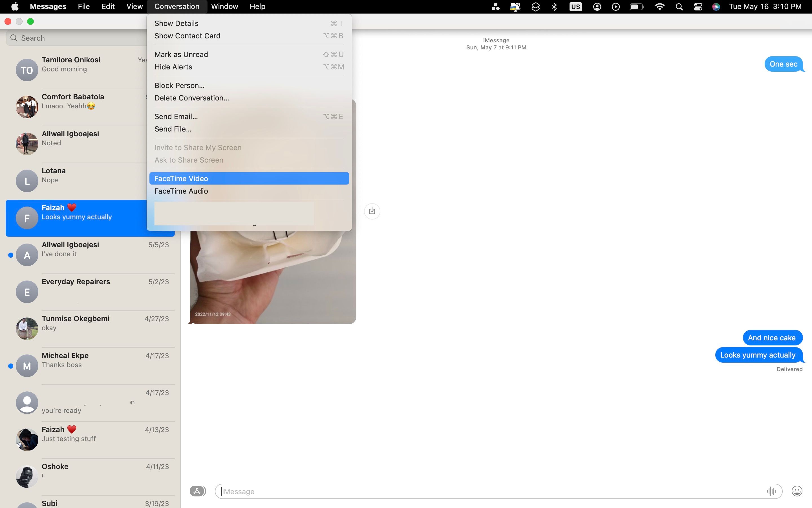Choose Send Email… option
The height and width of the screenshot is (508, 812).
tap(249, 117)
